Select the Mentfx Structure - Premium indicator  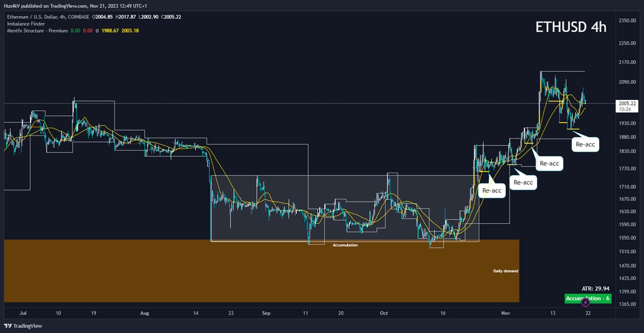(x=37, y=31)
